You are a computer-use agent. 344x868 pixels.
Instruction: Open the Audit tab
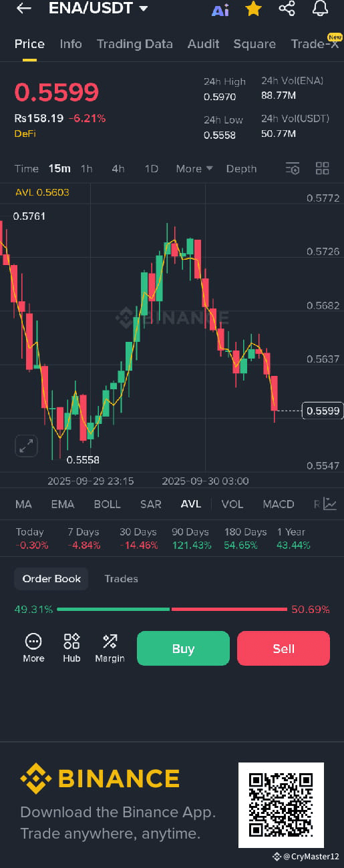(x=203, y=44)
